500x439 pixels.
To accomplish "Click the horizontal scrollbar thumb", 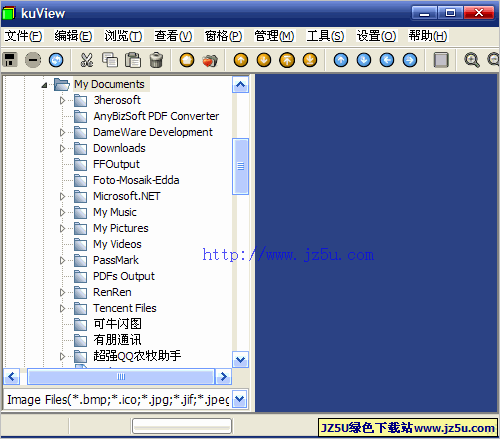I will [x=121, y=377].
